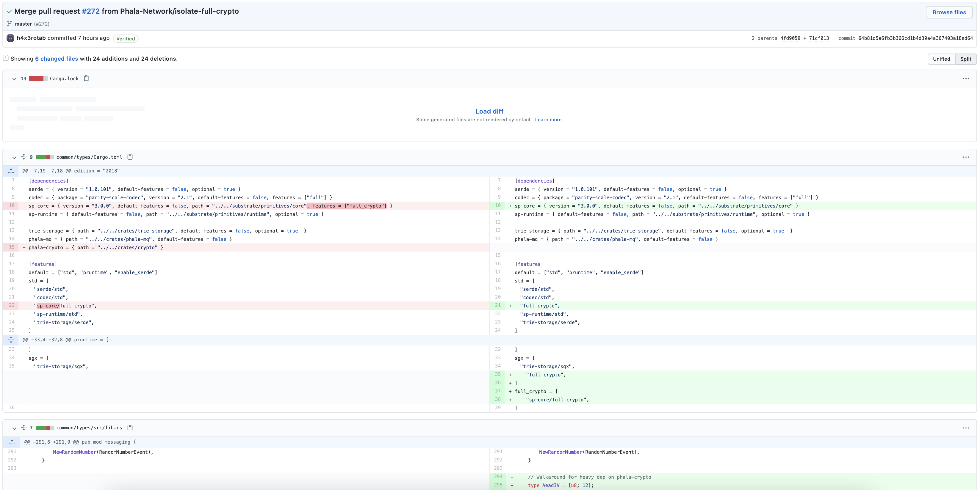Copy common/types/src/lib.rs path icon
Viewport: 980px width, 490px height.
pyautogui.click(x=130, y=428)
